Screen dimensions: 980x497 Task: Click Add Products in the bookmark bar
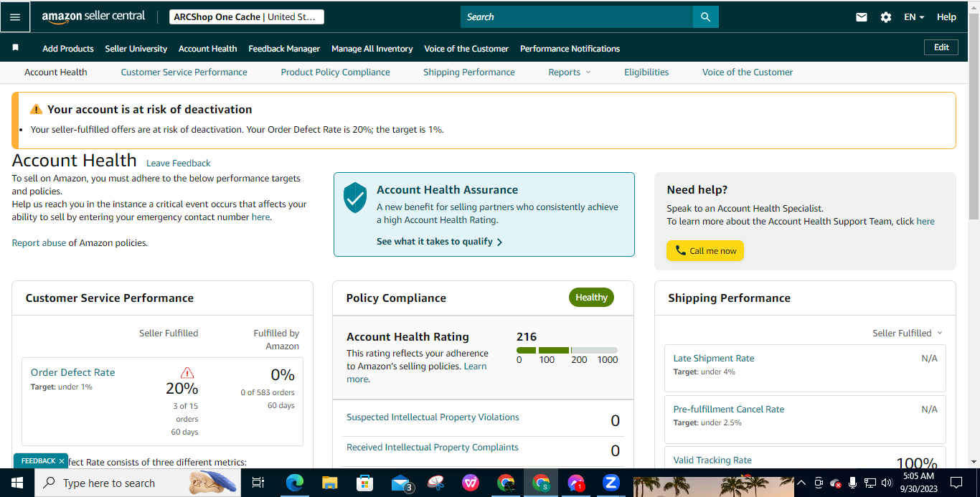click(x=68, y=49)
